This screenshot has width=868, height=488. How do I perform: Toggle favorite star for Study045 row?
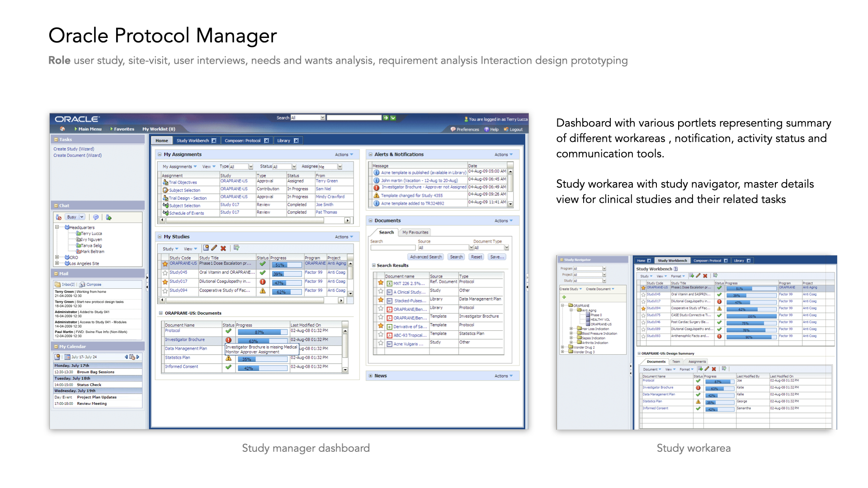[165, 273]
